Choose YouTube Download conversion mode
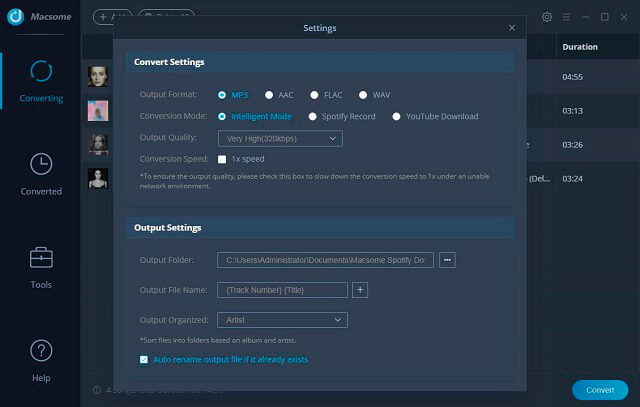The image size is (640, 407). pos(396,116)
